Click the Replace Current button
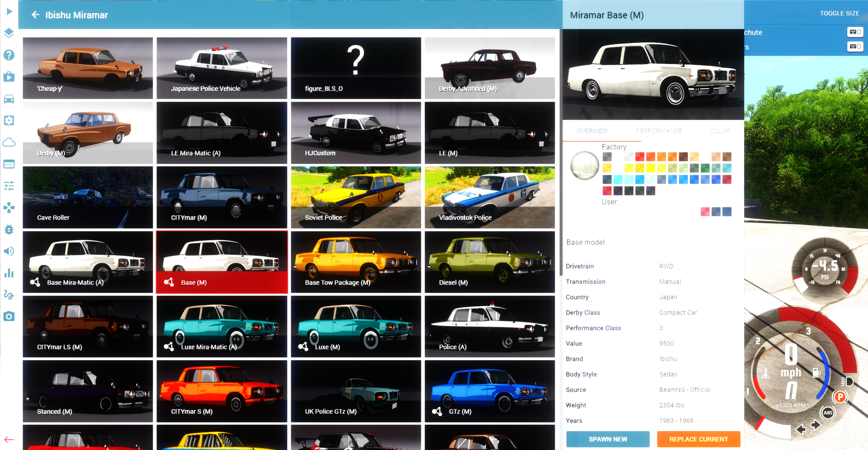 698,439
